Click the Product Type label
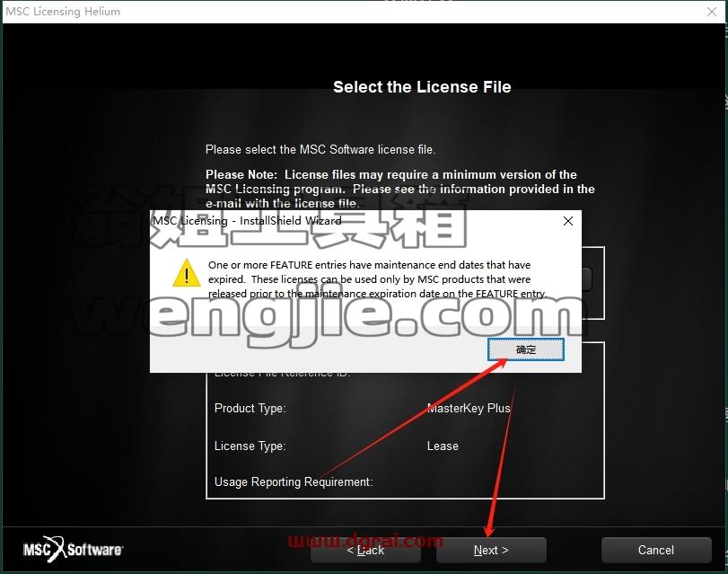Image resolution: width=728 pixels, height=574 pixels. (250, 408)
